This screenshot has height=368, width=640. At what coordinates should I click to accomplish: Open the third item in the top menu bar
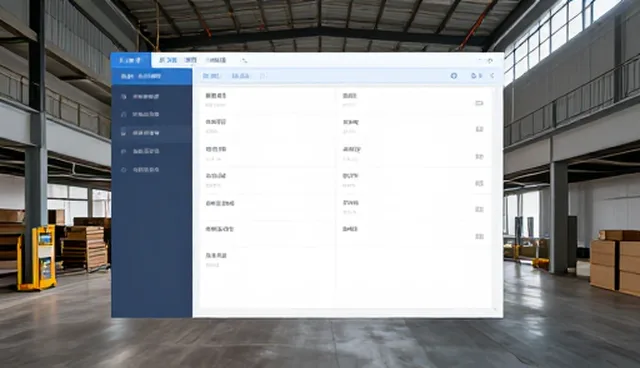[x=216, y=60]
